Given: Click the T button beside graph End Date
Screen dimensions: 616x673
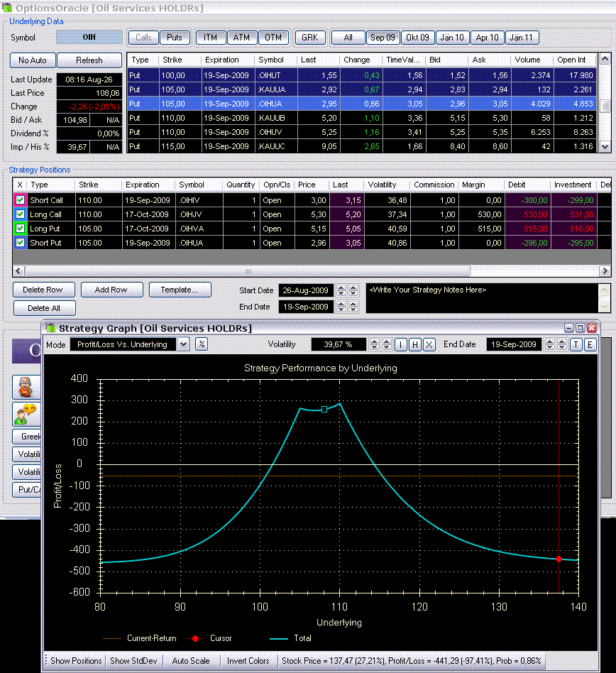Looking at the screenshot, I should point(576,344).
